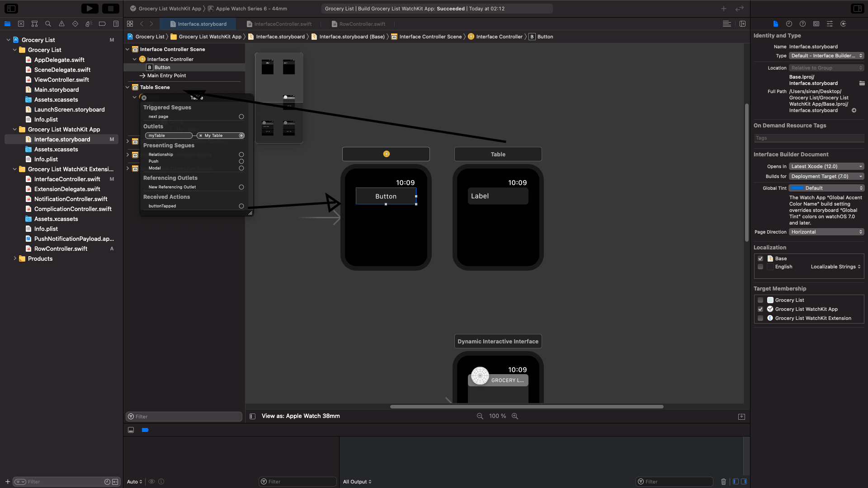Open Library with the plus icon
Viewport: 868px width, 488px height.
pyautogui.click(x=724, y=9)
